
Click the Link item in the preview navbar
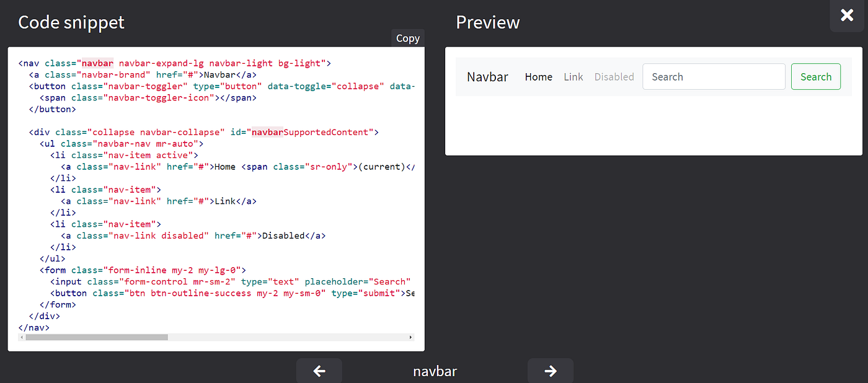[x=573, y=76]
